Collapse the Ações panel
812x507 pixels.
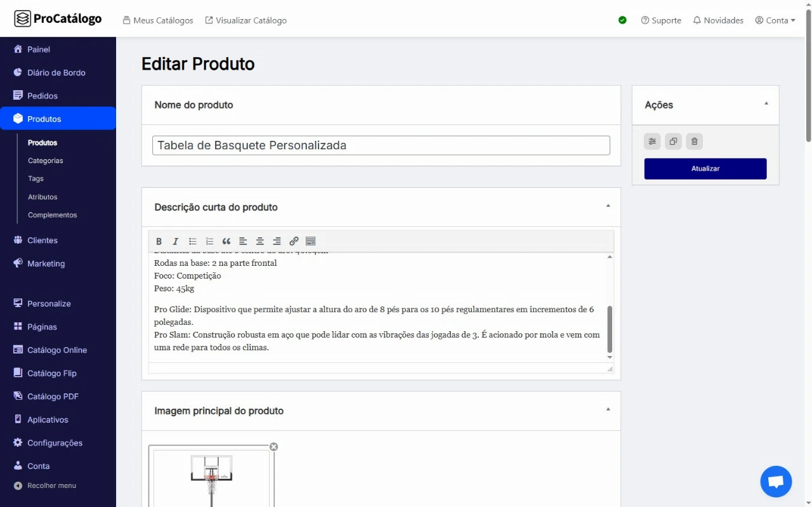pyautogui.click(x=766, y=103)
